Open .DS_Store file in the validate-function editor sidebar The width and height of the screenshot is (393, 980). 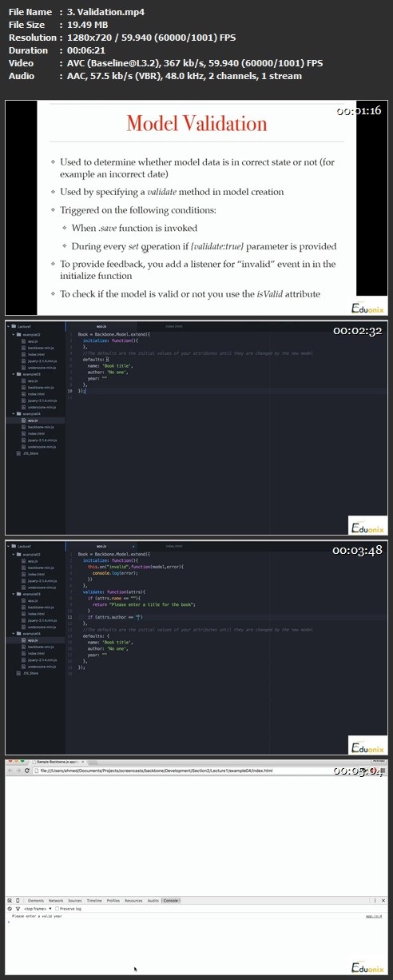pyautogui.click(x=30, y=674)
